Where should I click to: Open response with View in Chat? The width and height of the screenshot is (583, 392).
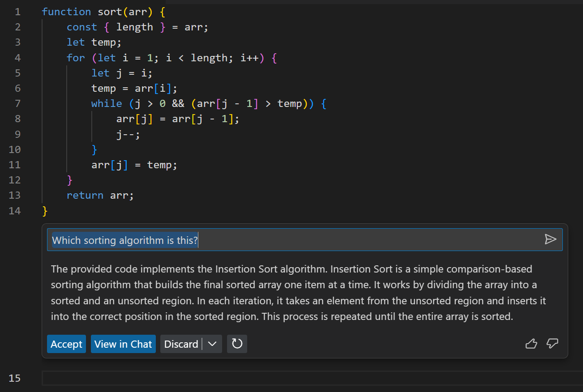pos(123,344)
